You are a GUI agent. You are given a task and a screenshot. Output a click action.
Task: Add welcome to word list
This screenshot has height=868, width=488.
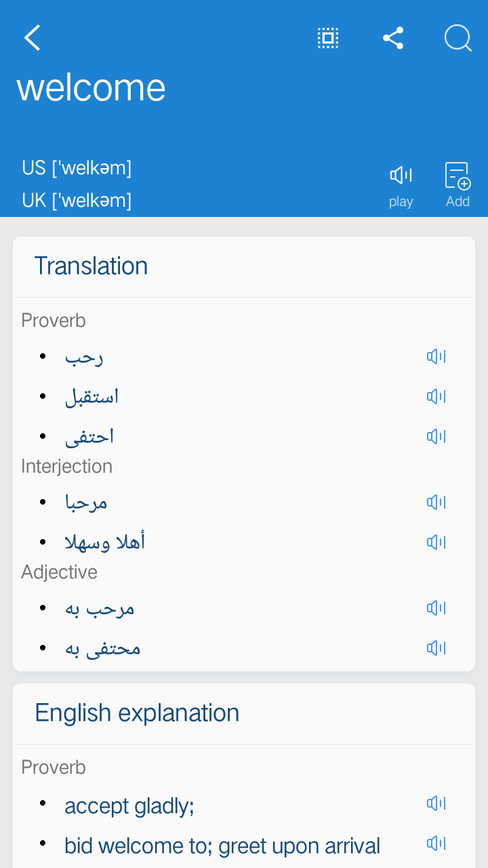[457, 185]
